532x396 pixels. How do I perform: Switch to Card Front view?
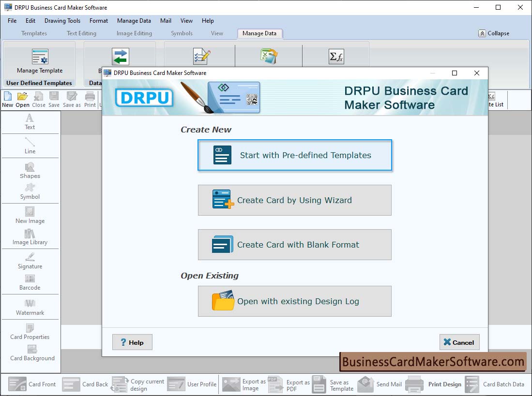point(32,384)
